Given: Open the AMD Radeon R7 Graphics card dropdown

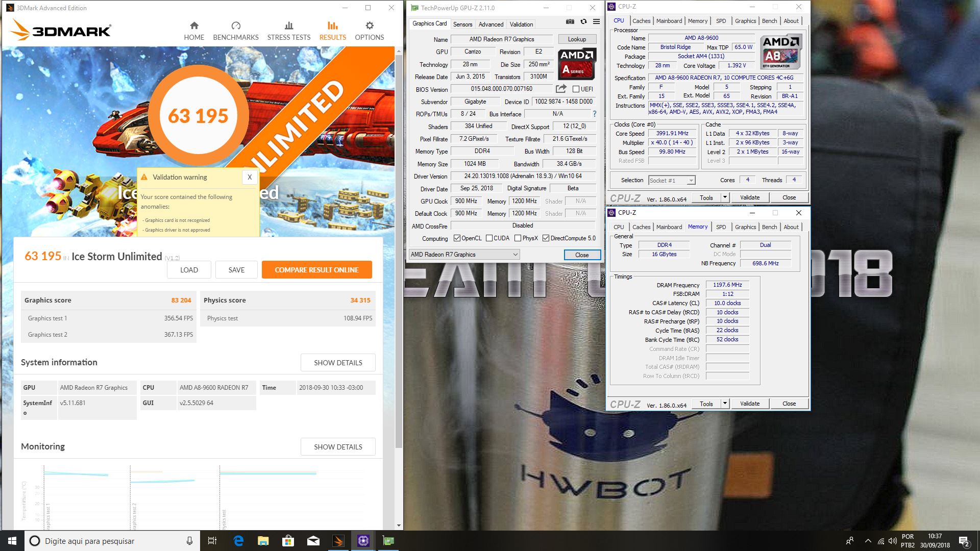Looking at the screenshot, I should click(464, 255).
